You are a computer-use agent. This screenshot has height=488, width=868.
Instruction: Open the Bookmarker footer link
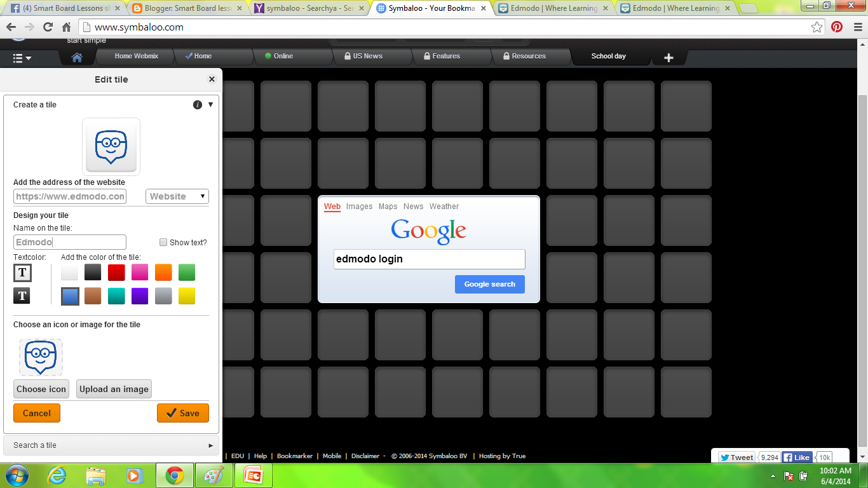point(295,456)
